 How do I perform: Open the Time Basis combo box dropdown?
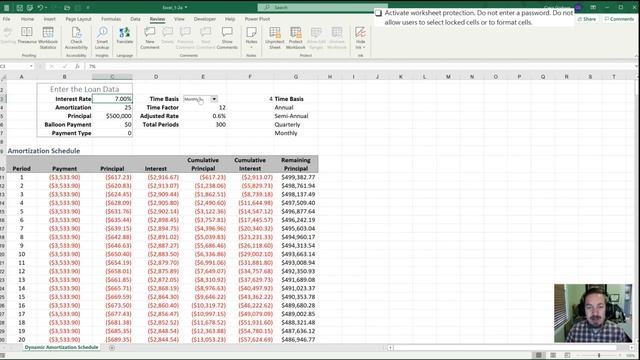click(x=214, y=99)
